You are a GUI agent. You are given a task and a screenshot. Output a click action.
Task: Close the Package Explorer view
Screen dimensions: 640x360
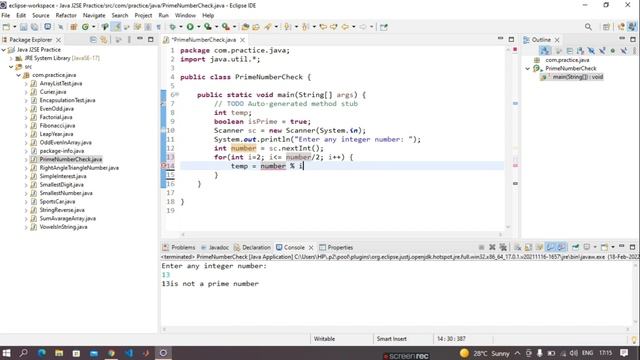58,40
